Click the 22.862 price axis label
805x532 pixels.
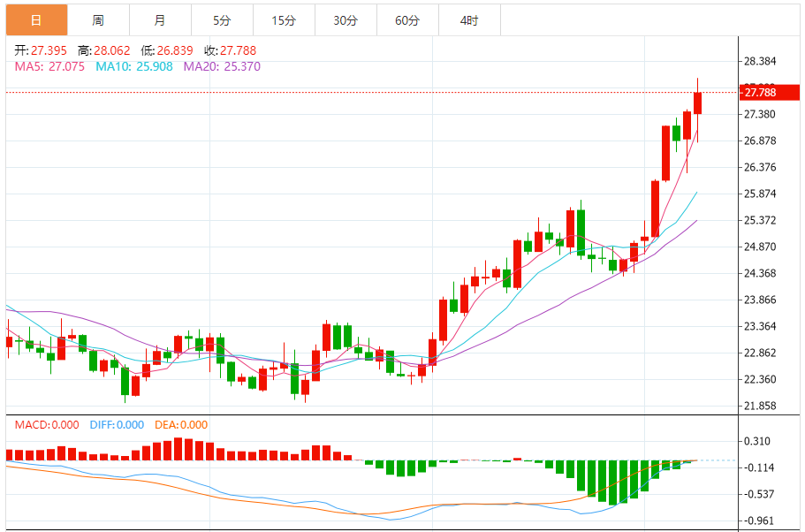click(760, 353)
